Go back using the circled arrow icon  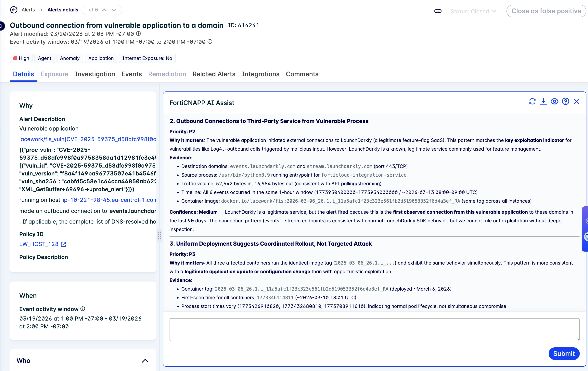tap(14, 10)
